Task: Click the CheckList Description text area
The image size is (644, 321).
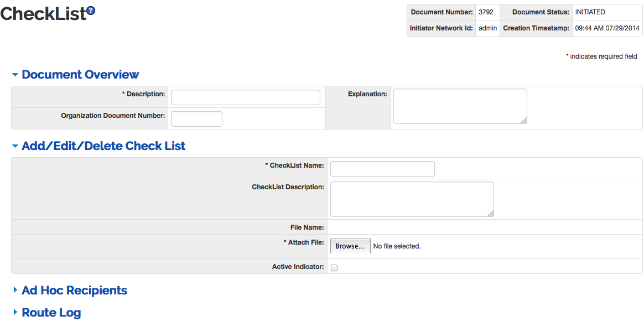Action: [x=412, y=199]
